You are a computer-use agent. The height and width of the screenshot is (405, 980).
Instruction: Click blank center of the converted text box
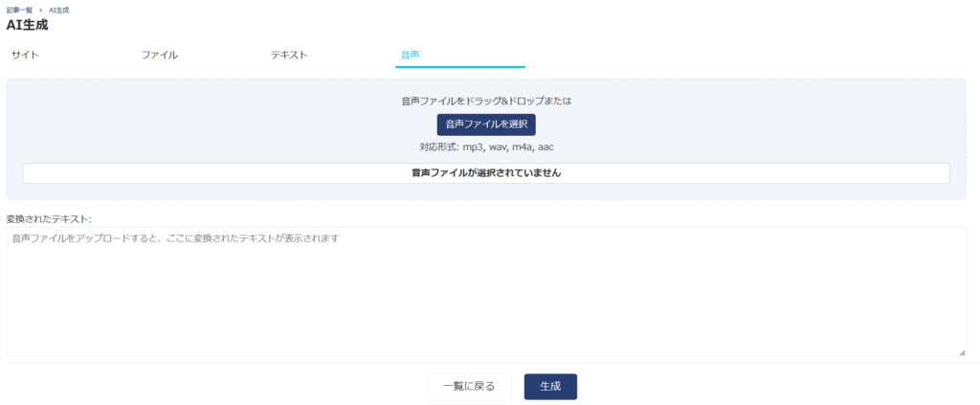tap(486, 297)
